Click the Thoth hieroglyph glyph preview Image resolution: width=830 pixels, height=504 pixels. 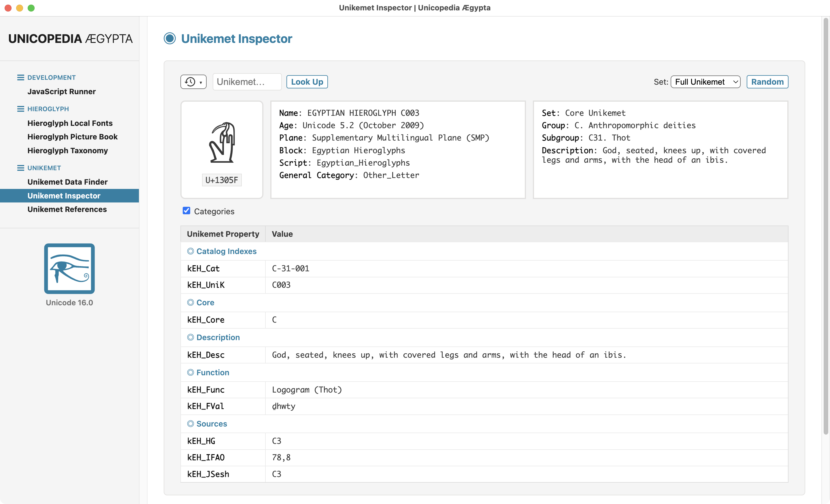pos(222,143)
